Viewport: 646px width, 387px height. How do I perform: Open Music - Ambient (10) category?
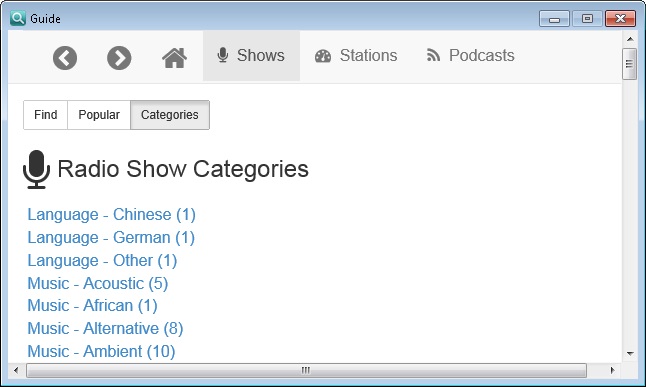coord(101,352)
